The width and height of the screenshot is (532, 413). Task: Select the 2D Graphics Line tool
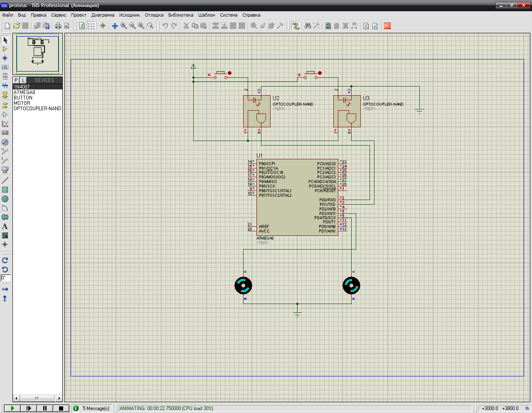[x=5, y=181]
